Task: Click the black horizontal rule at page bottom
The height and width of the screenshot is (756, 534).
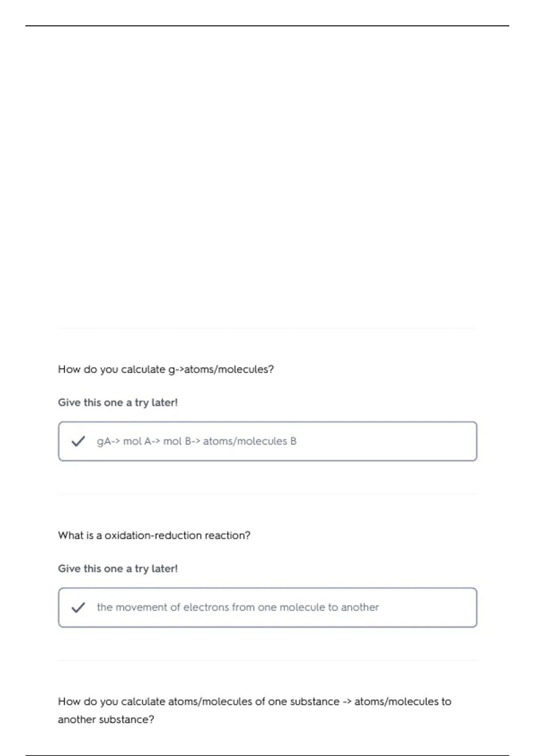Action: [267, 755]
